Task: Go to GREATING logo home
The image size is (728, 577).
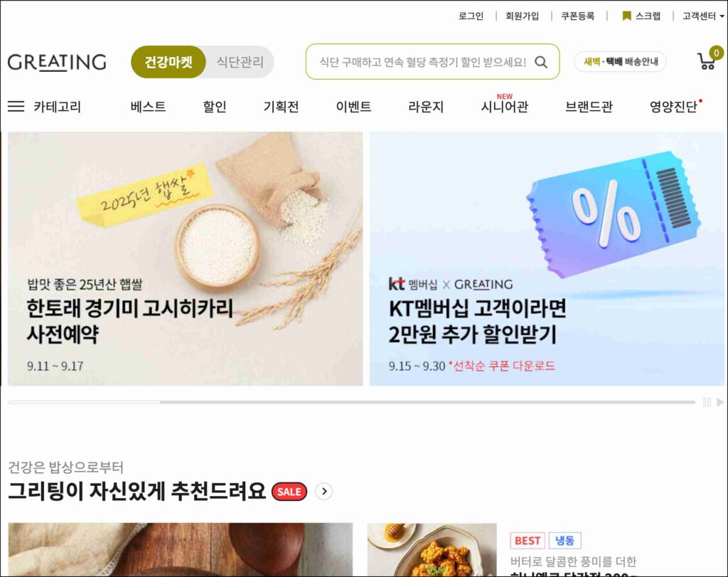Action: 57,62
